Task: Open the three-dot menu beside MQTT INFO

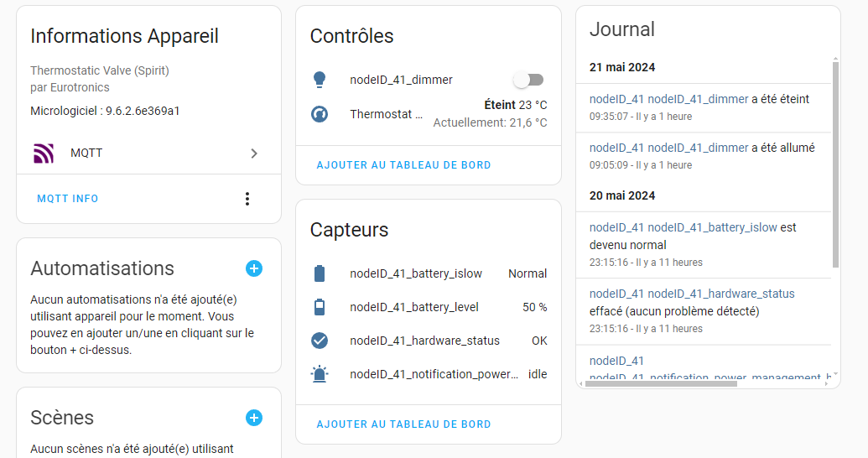Action: (x=247, y=199)
